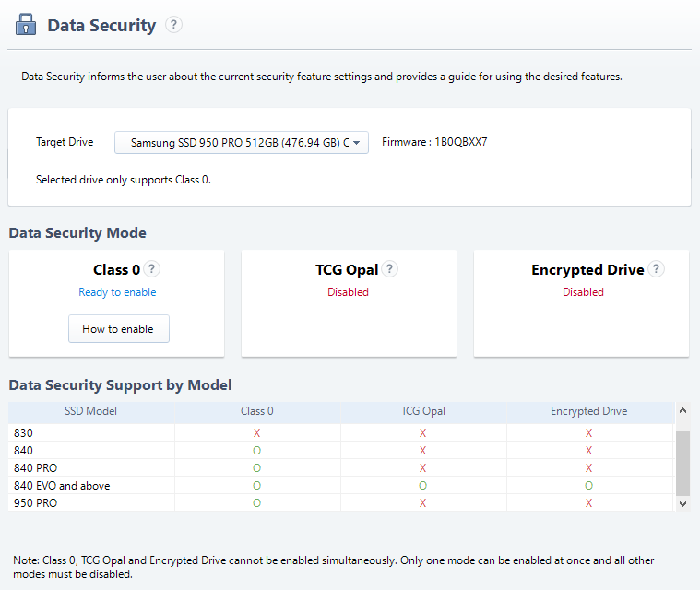Click the Ready to enable link
This screenshot has width=700, height=590.
click(117, 292)
